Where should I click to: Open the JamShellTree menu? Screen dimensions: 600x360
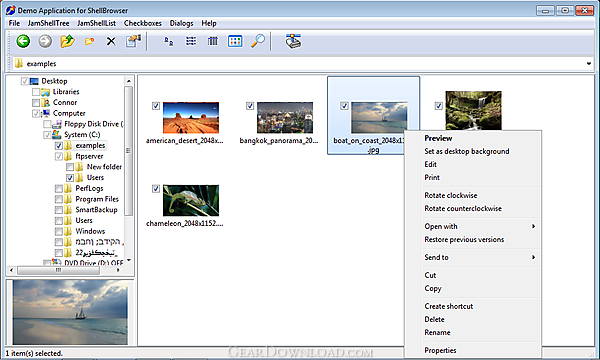(48, 23)
